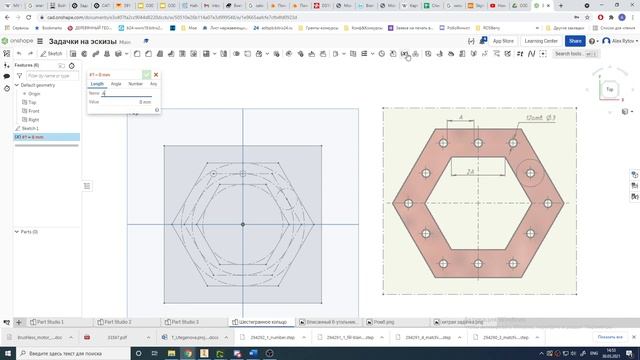The image size is (640, 360).
Task: Collapse the Default geometry group
Action: coord(17,85)
